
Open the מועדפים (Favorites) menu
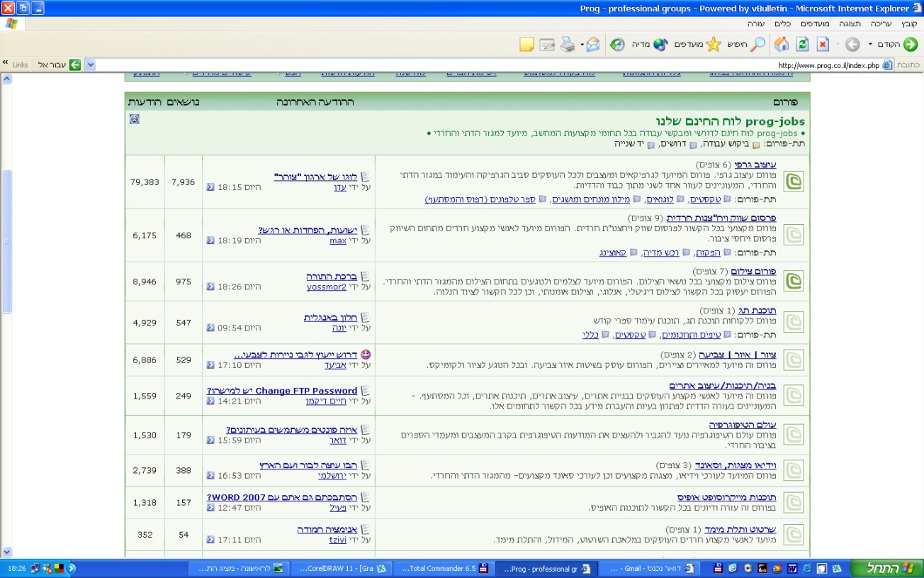point(815,23)
